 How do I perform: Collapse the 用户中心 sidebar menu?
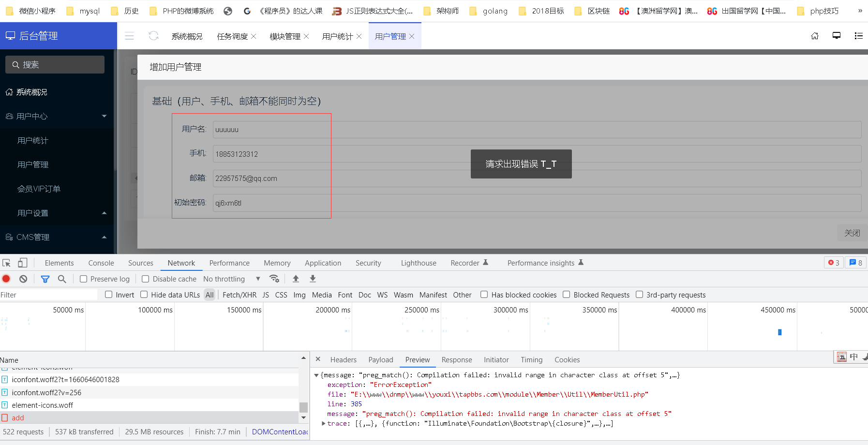[x=104, y=116]
